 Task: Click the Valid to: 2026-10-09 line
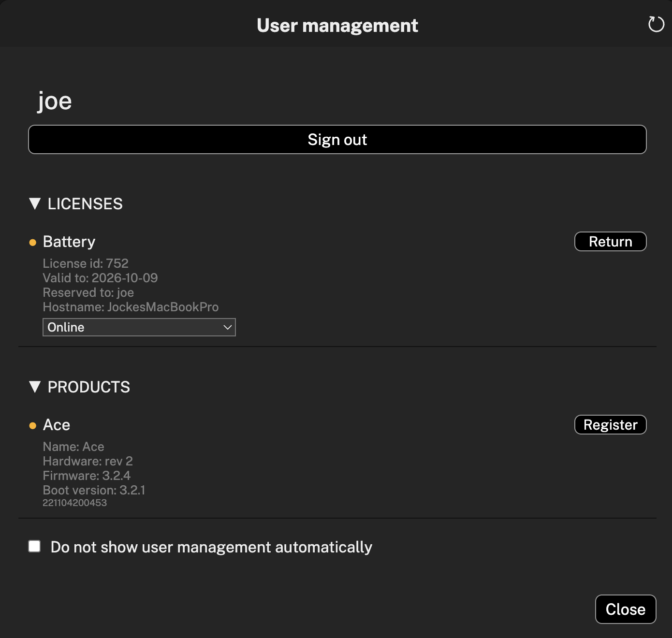point(100,278)
